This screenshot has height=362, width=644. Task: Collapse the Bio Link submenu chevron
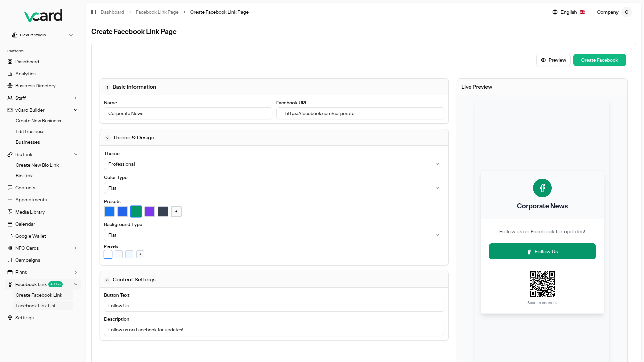tap(76, 154)
